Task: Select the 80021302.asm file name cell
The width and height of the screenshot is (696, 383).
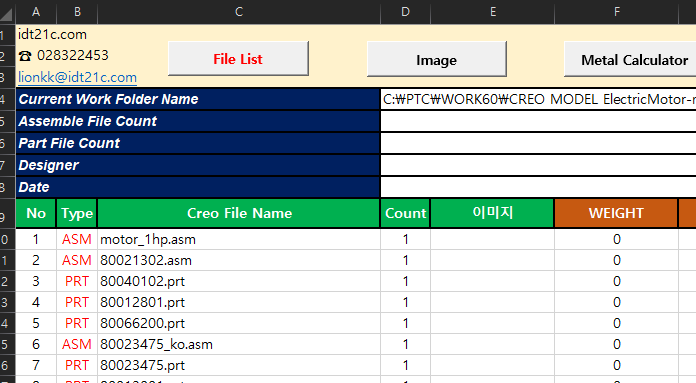Action: click(x=239, y=260)
